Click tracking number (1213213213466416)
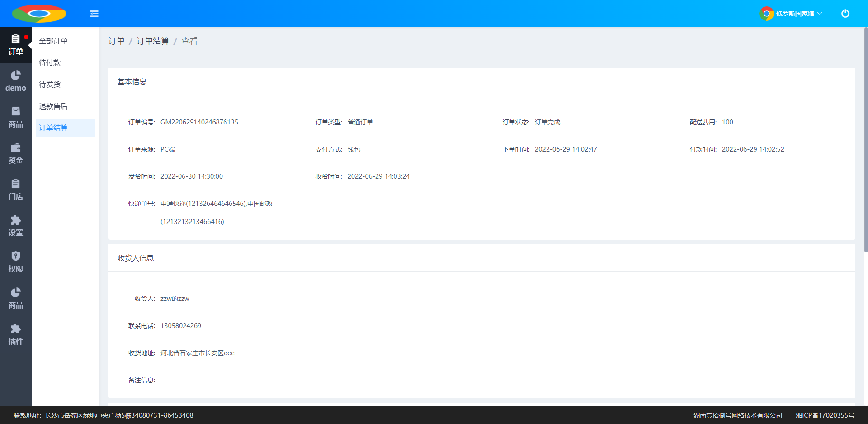 (192, 222)
